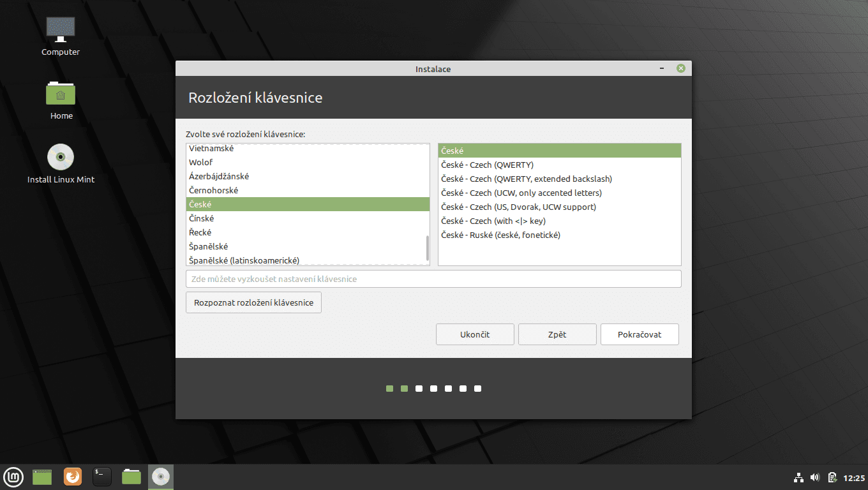
Task: Open the file manager in the taskbar
Action: coord(131,477)
